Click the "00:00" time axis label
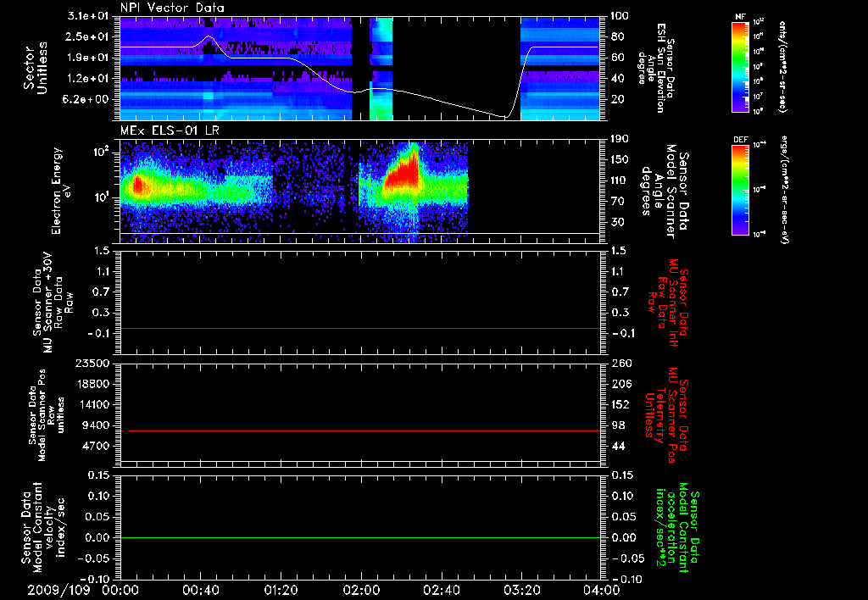 click(x=120, y=590)
